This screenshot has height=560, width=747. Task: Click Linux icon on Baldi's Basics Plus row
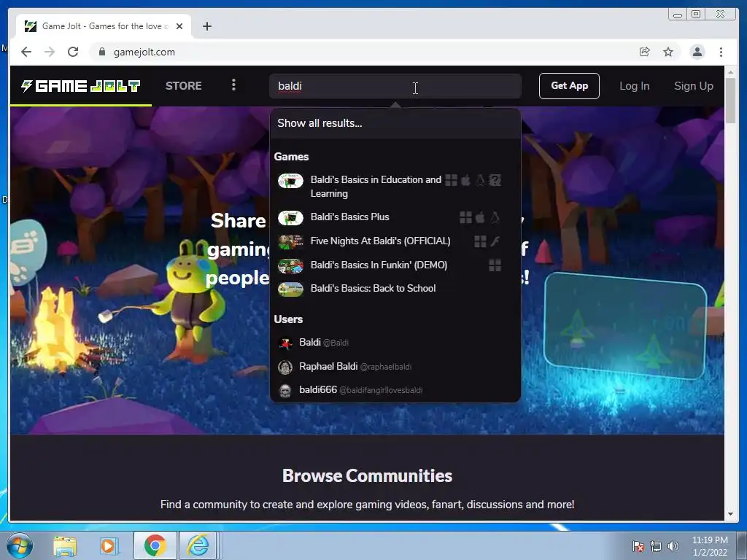tap(495, 217)
